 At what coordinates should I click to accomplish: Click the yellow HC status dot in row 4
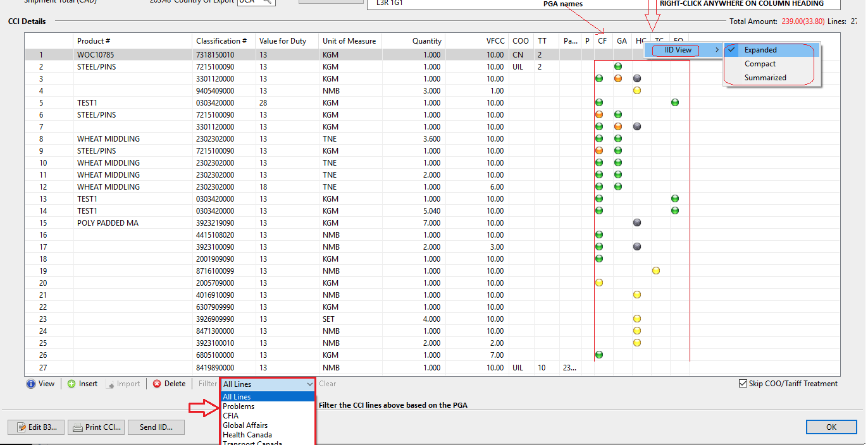pyautogui.click(x=637, y=90)
